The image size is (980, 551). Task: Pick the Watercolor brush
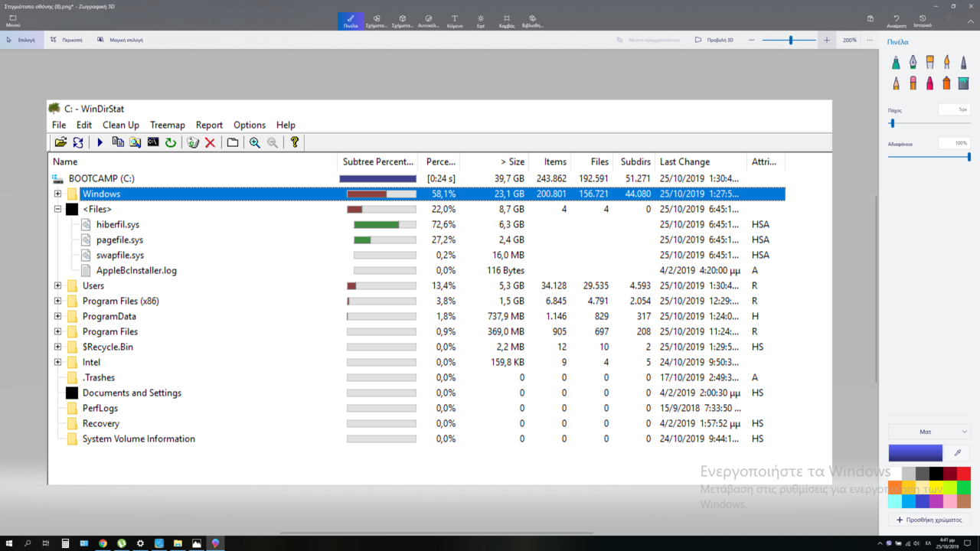pyautogui.click(x=946, y=62)
